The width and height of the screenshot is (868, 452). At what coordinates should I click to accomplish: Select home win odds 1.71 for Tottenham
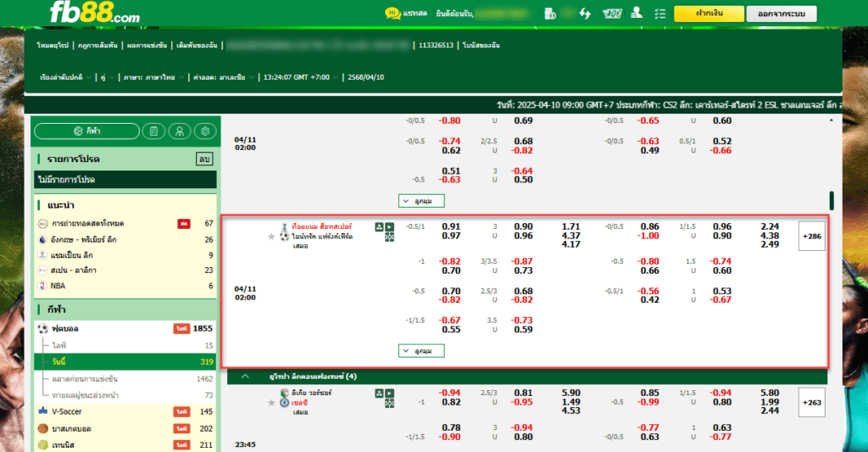click(570, 226)
